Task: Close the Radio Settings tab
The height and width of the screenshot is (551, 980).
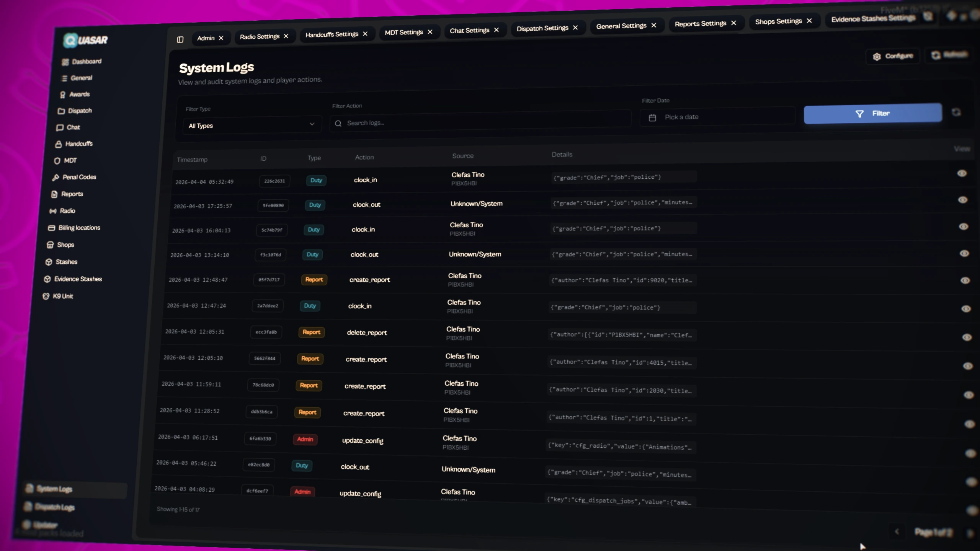Action: (286, 36)
